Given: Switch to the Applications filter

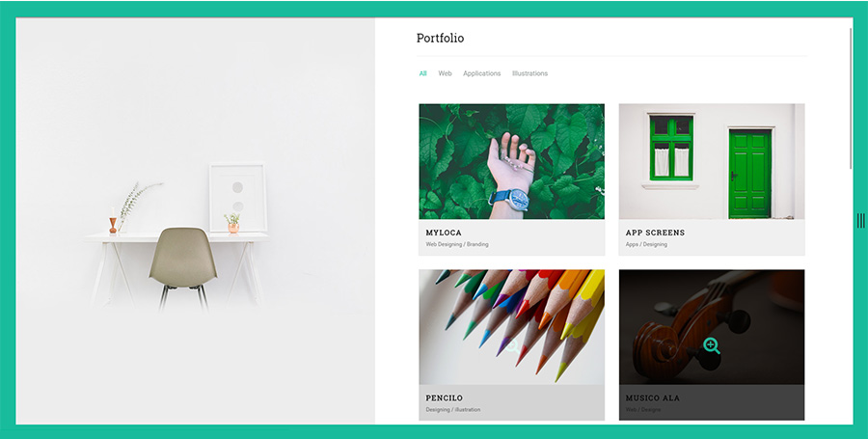Looking at the screenshot, I should point(481,73).
